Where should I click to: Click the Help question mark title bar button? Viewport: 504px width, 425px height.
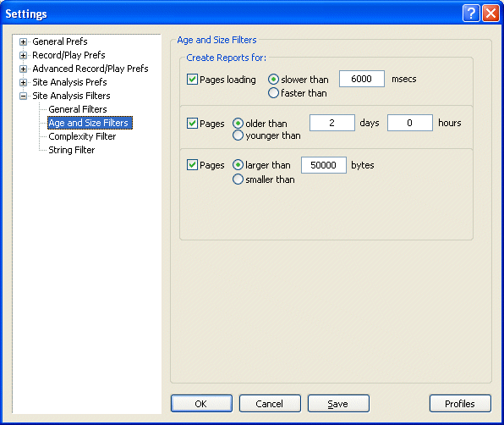click(x=471, y=14)
